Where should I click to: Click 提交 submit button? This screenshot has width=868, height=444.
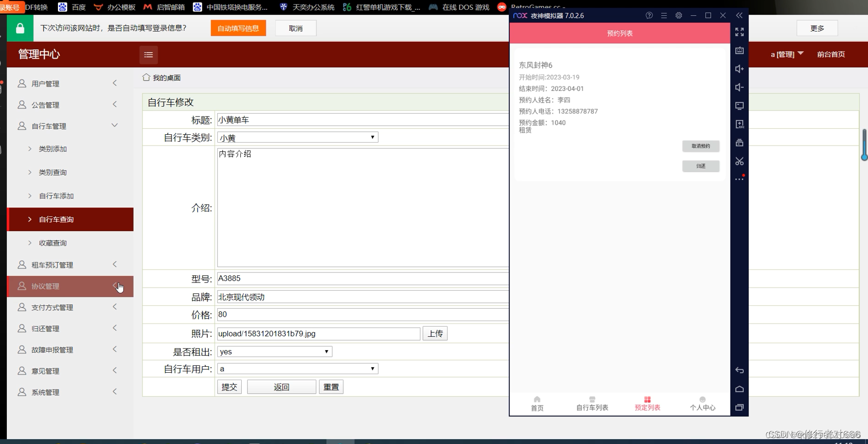click(x=229, y=387)
